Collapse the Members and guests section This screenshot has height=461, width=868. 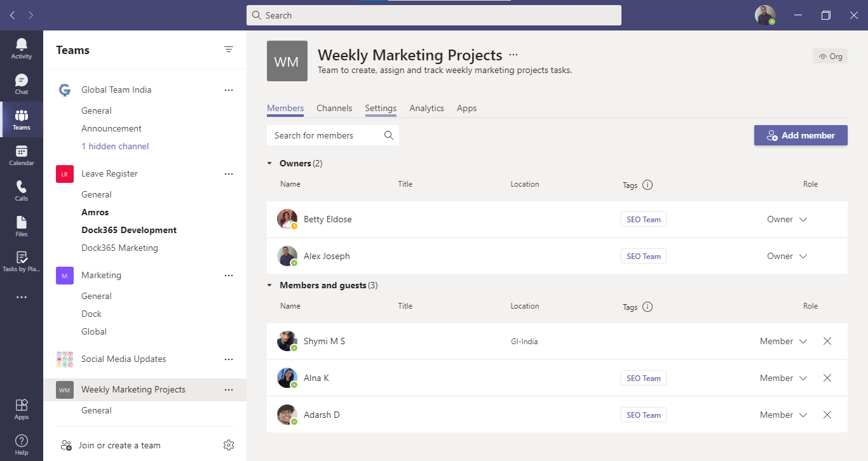click(x=269, y=285)
